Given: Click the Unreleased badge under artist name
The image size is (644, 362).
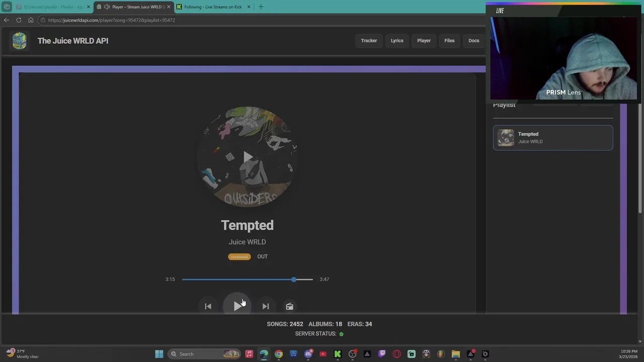Looking at the screenshot, I should coord(239,256).
